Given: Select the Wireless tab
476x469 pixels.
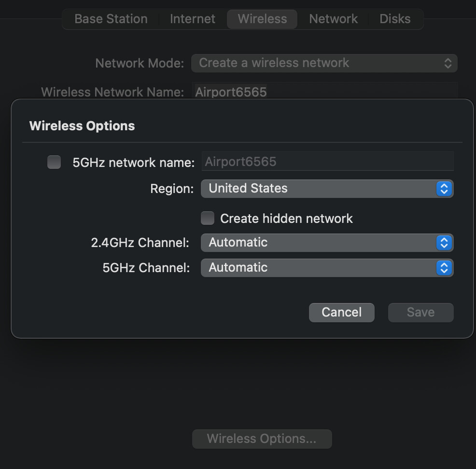Looking at the screenshot, I should [x=262, y=19].
